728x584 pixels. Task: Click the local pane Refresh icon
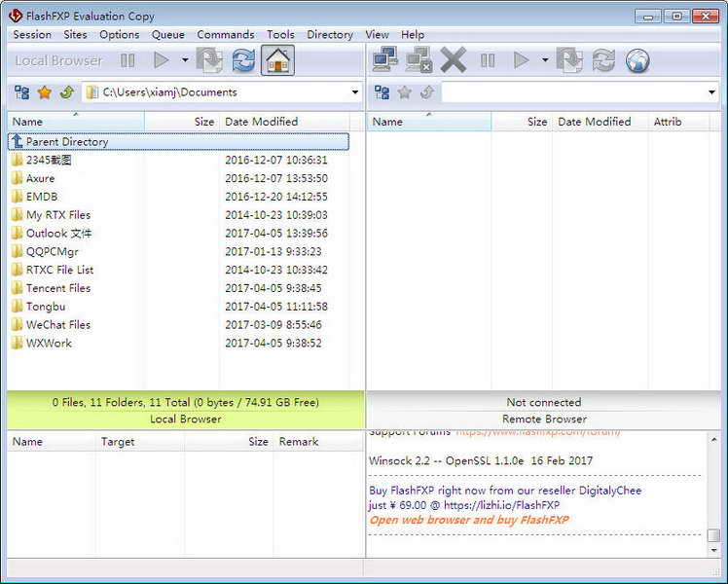click(243, 60)
